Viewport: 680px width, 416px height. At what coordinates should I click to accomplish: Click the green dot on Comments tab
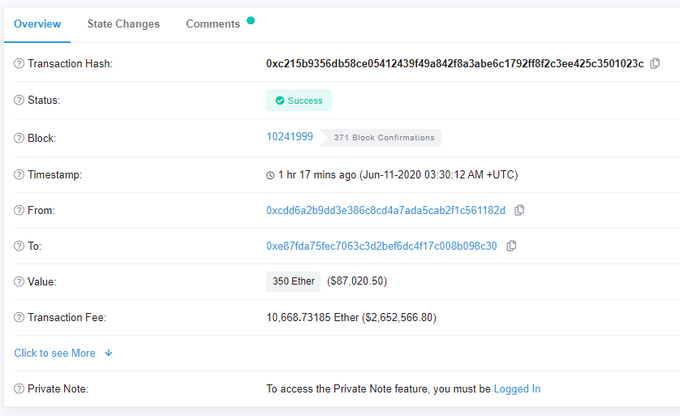pyautogui.click(x=251, y=20)
